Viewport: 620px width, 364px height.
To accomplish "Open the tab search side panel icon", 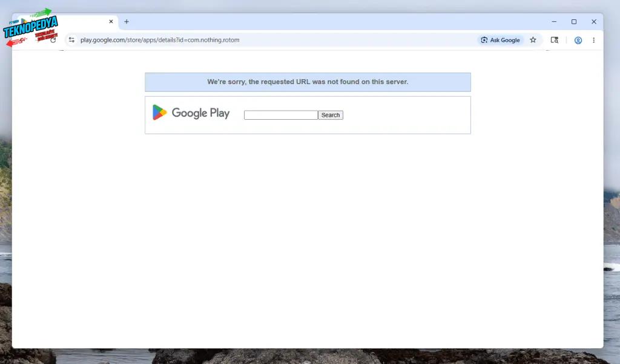I will point(555,40).
